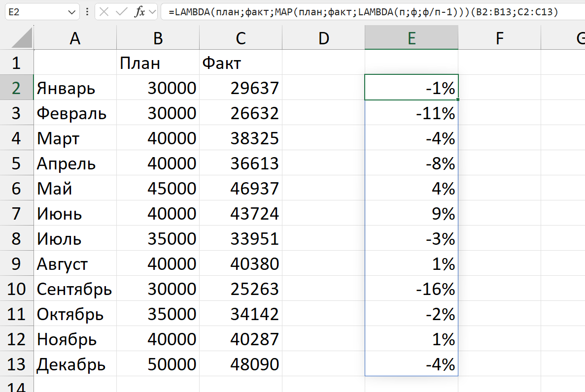This screenshot has width=585, height=392.
Task: Click the -11% result cell
Action: click(412, 113)
